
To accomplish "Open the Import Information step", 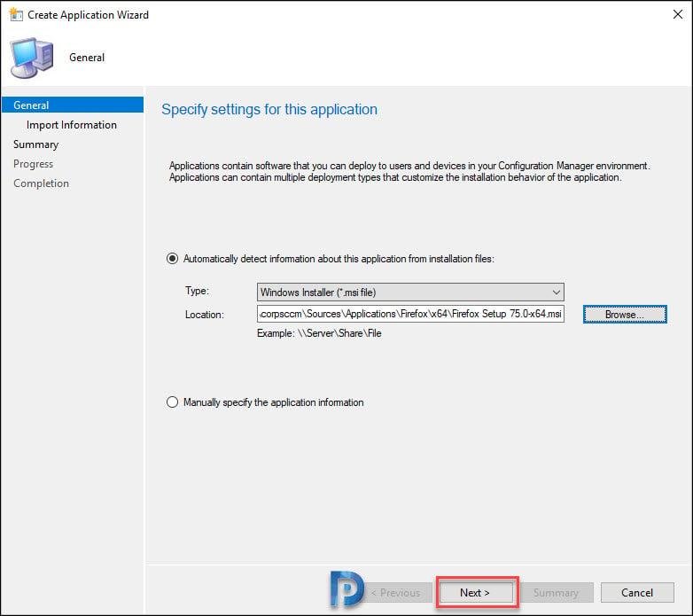I will click(x=71, y=125).
